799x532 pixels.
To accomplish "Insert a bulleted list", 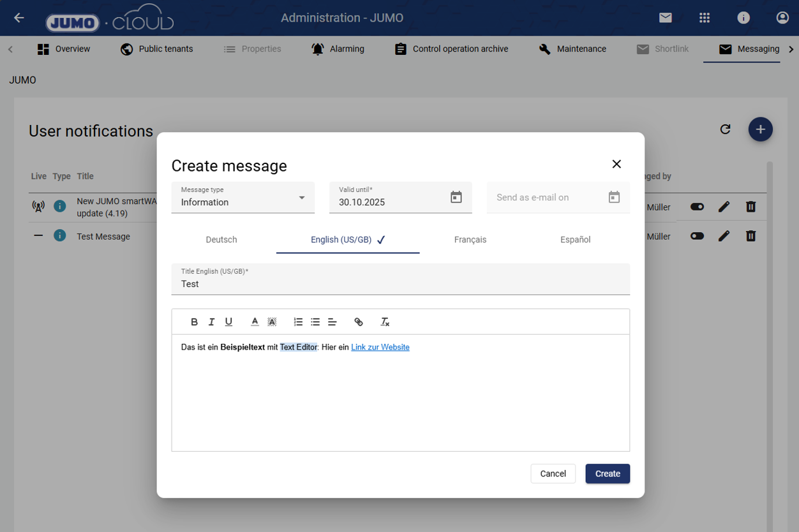I will click(315, 322).
